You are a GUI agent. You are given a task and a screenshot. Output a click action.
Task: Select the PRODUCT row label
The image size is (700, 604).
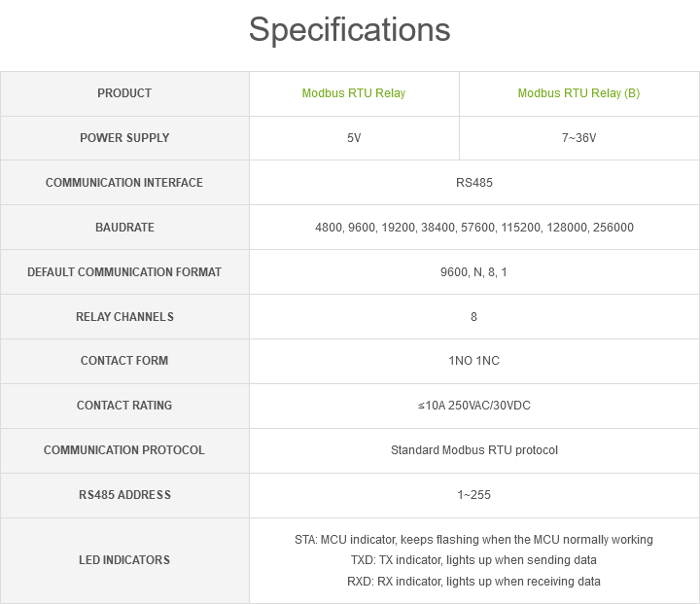[x=124, y=93]
